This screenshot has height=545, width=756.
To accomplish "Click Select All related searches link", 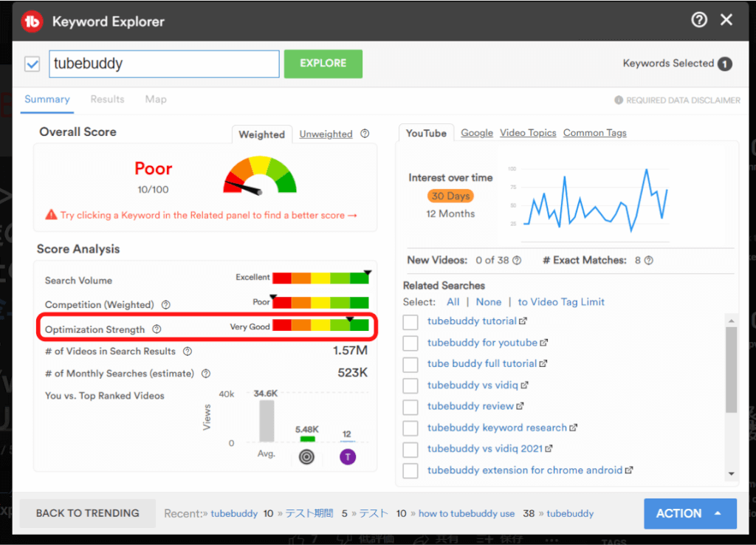I will [453, 302].
